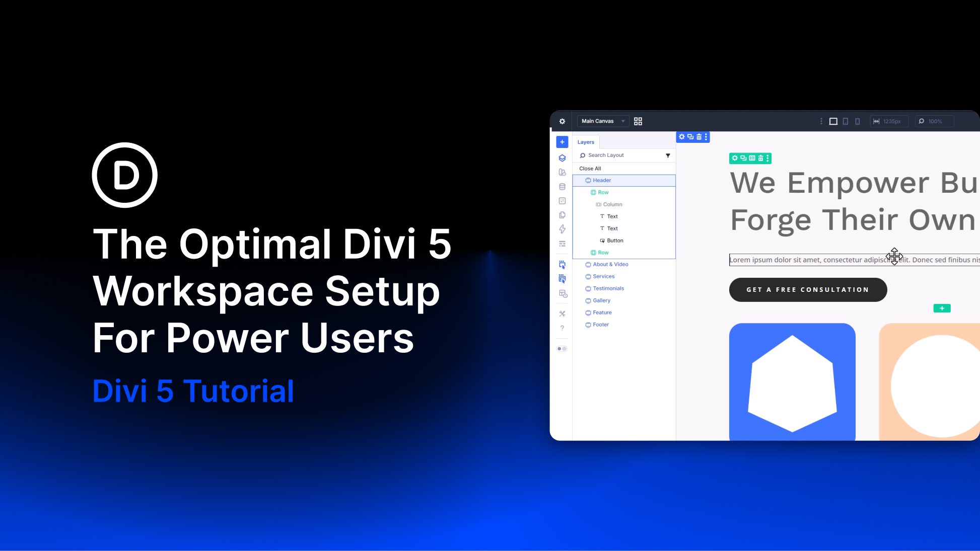This screenshot has height=551, width=980.
Task: Click the help question mark icon
Action: [x=562, y=327]
